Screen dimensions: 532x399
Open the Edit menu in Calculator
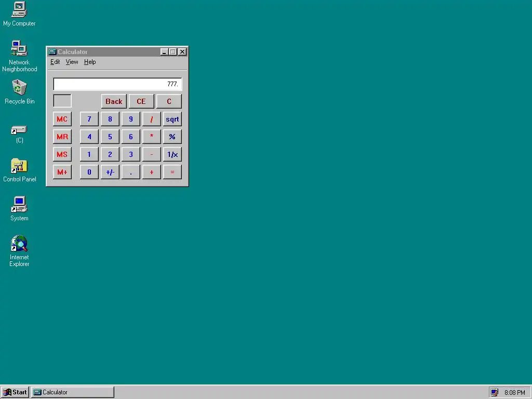[x=55, y=62]
